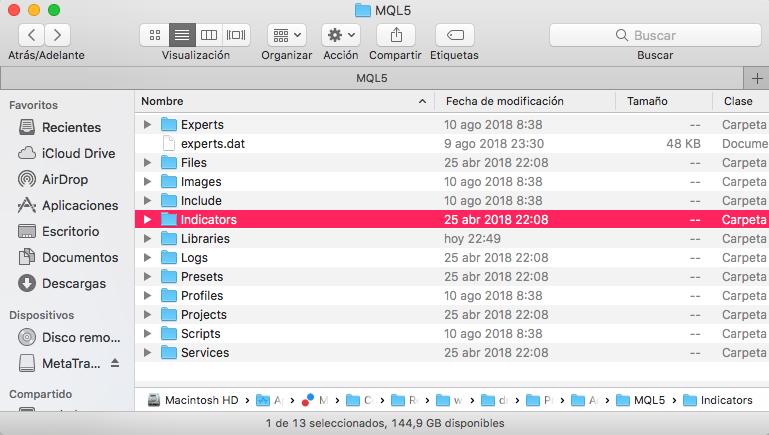The width and height of the screenshot is (769, 435).
Task: Switch to column view
Action: pyautogui.click(x=209, y=35)
